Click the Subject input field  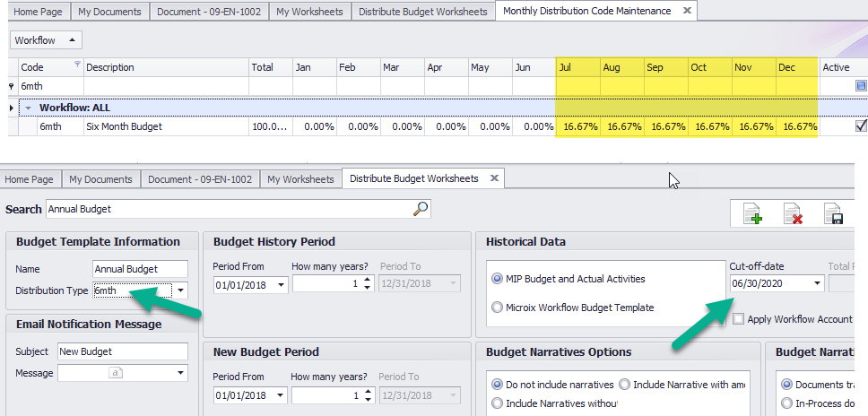pos(122,351)
